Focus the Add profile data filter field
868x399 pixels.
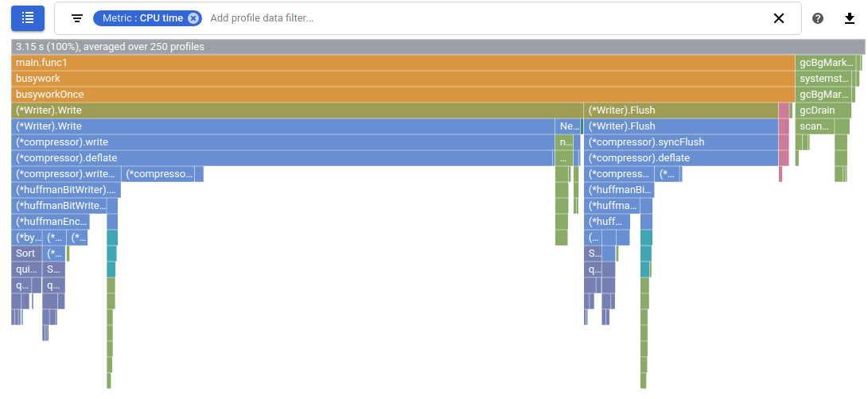coord(477,18)
